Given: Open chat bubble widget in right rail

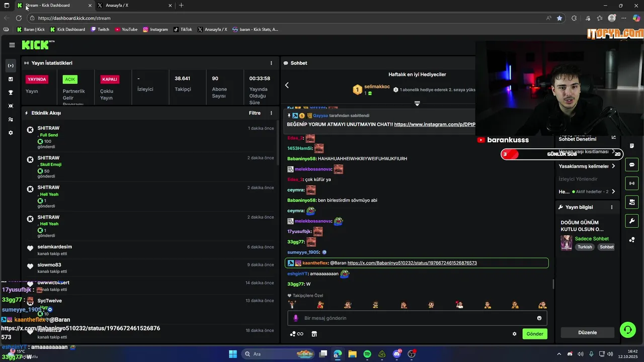Looking at the screenshot, I should tap(632, 165).
